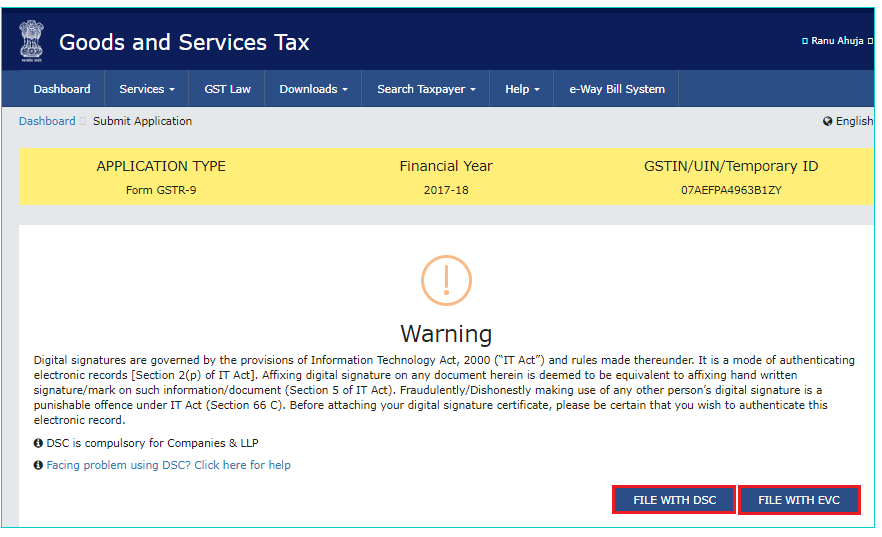Select the English language option
The width and height of the screenshot is (882, 537).
pyautogui.click(x=854, y=121)
